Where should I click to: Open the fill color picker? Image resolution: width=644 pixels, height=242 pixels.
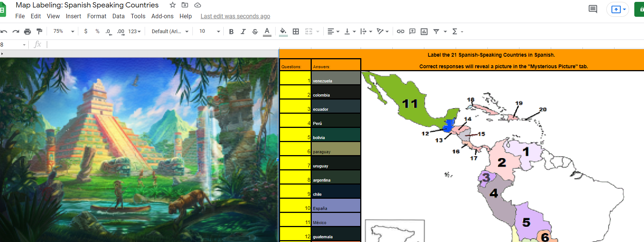(283, 31)
